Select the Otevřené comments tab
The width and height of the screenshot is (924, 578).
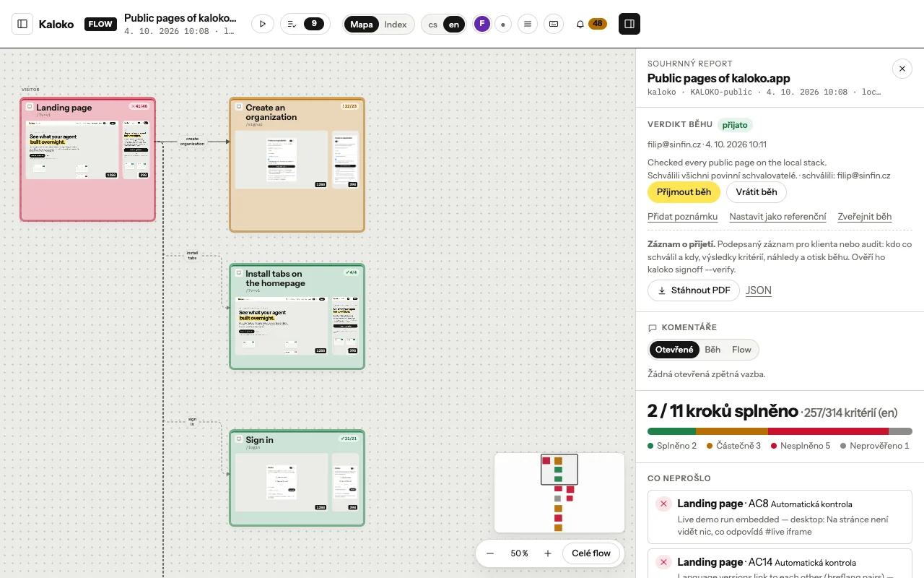click(x=674, y=350)
